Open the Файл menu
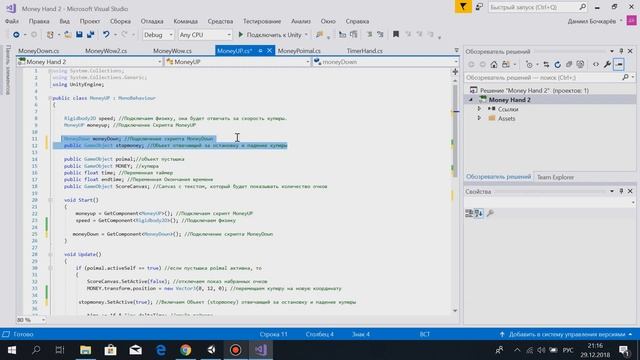The height and width of the screenshot is (360, 640). pos(12,21)
